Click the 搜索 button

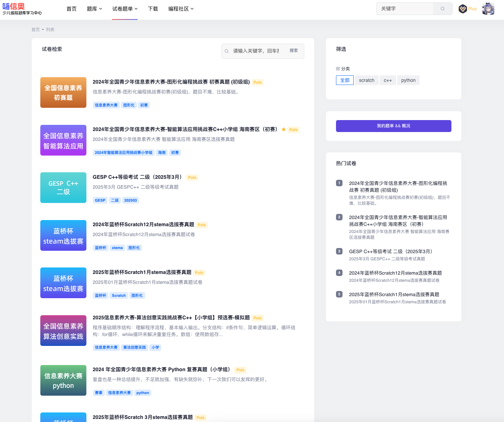pyautogui.click(x=294, y=50)
